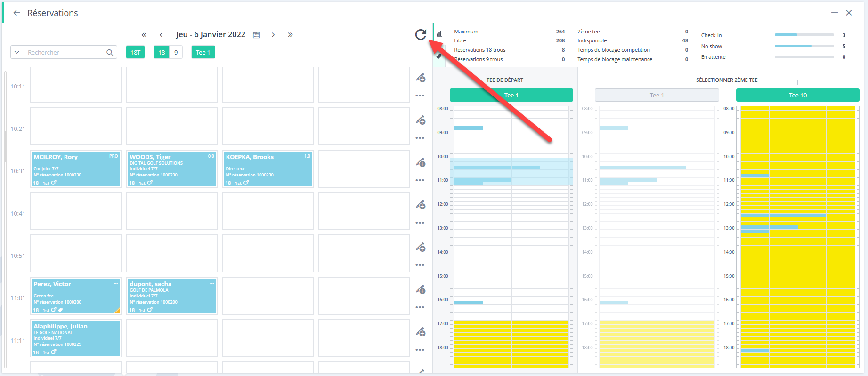This screenshot has height=376, width=868.
Task: Open more options for the 11:01 row
Action: (x=420, y=307)
